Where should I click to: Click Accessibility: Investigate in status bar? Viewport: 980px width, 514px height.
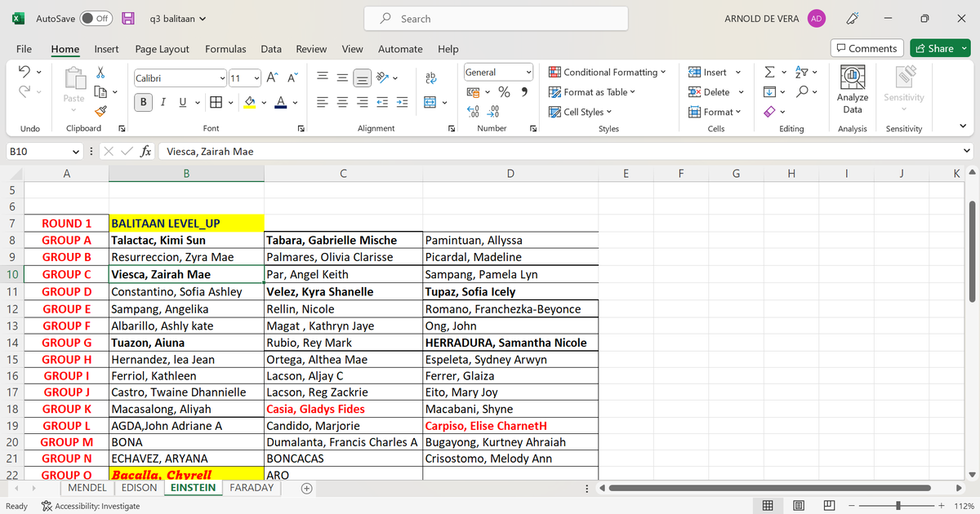coord(90,506)
